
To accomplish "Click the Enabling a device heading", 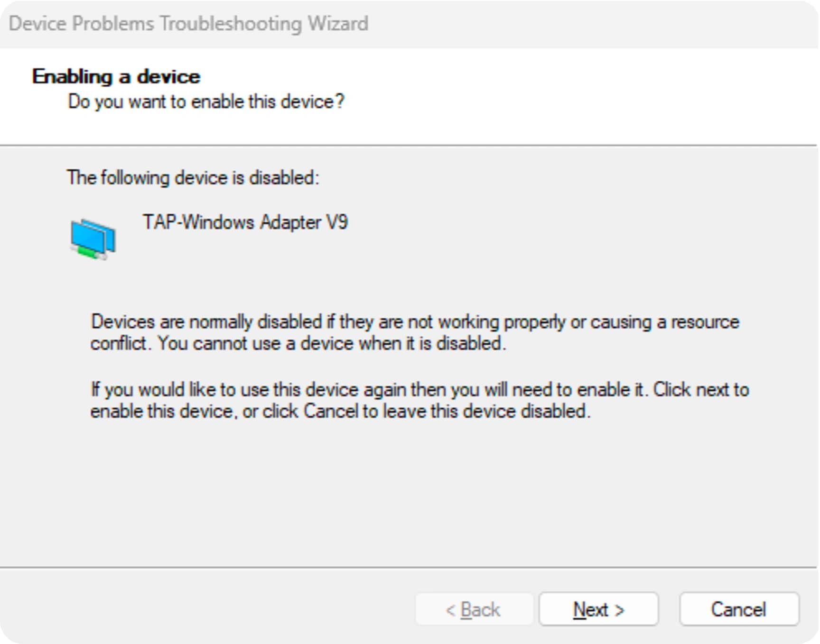I will (116, 76).
